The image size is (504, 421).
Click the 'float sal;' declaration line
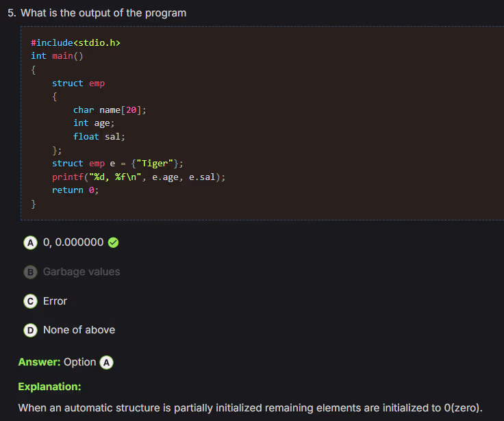99,136
